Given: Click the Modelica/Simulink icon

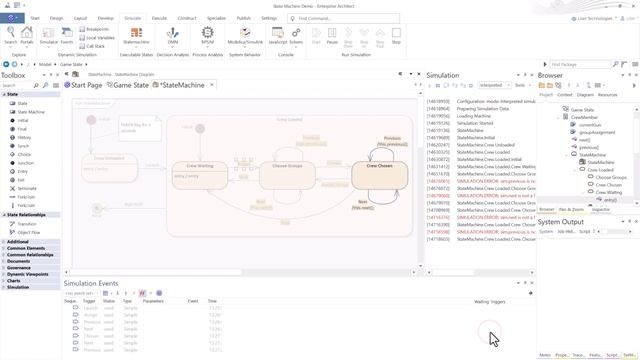Looking at the screenshot, I should point(244,36).
